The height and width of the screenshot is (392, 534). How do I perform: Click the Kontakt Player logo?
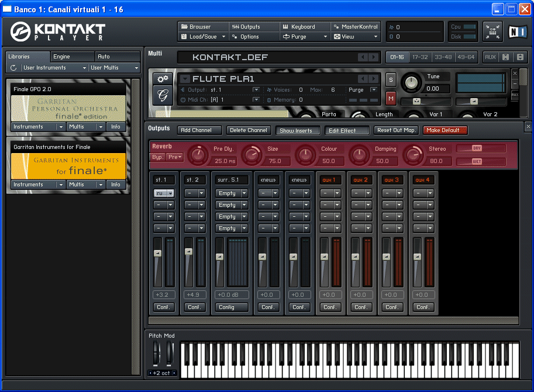[58, 32]
